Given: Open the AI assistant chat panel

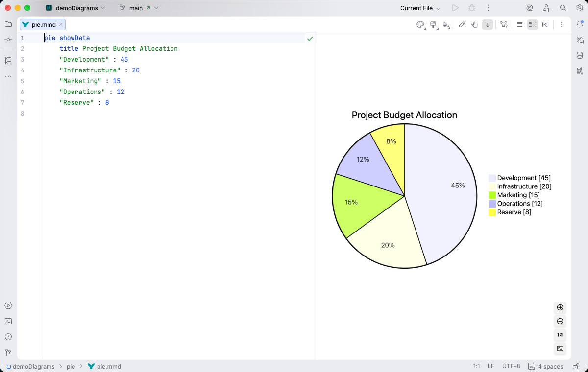Looking at the screenshot, I should pos(580,40).
